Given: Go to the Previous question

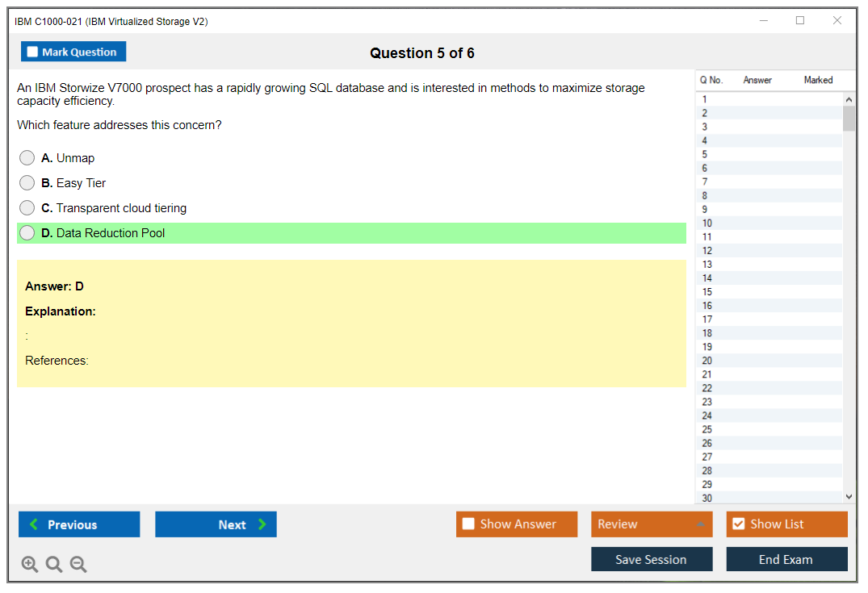Looking at the screenshot, I should click(x=79, y=524).
